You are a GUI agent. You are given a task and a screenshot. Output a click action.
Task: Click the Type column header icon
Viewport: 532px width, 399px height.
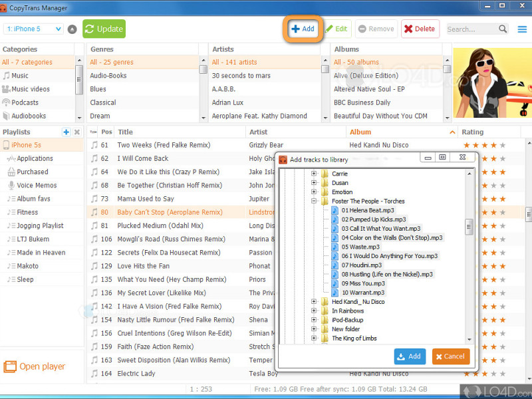93,132
